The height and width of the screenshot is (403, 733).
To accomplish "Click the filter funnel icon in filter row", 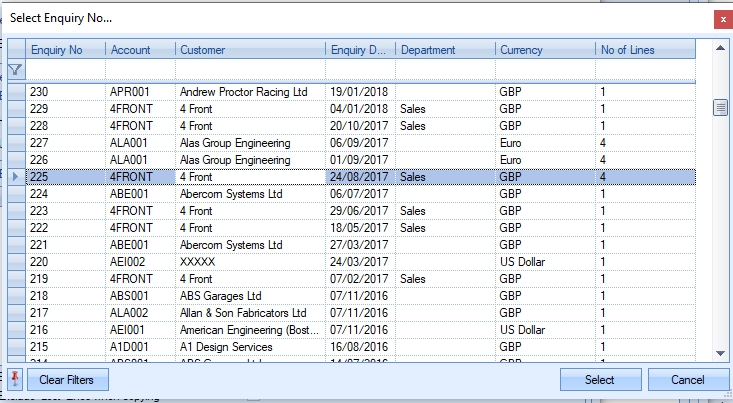I will [x=16, y=69].
